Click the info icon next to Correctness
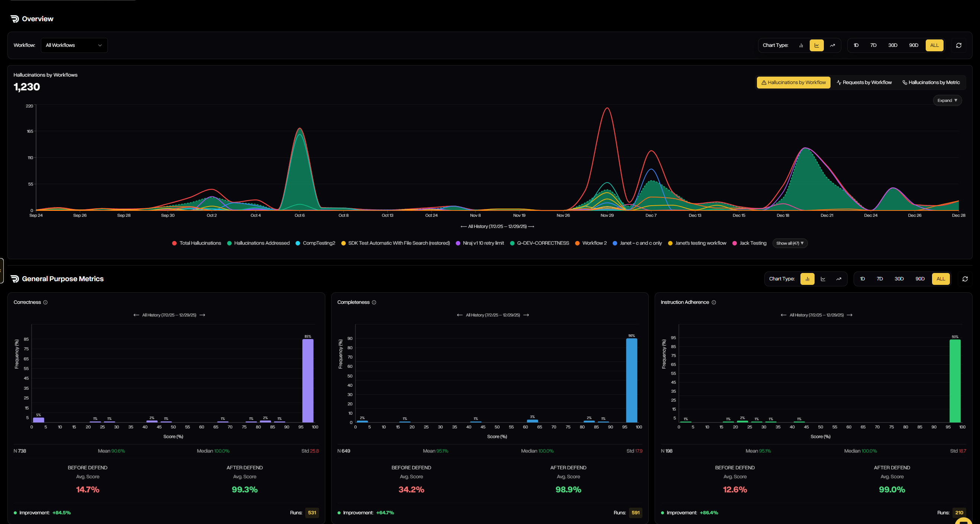980x524 pixels. 45,302
